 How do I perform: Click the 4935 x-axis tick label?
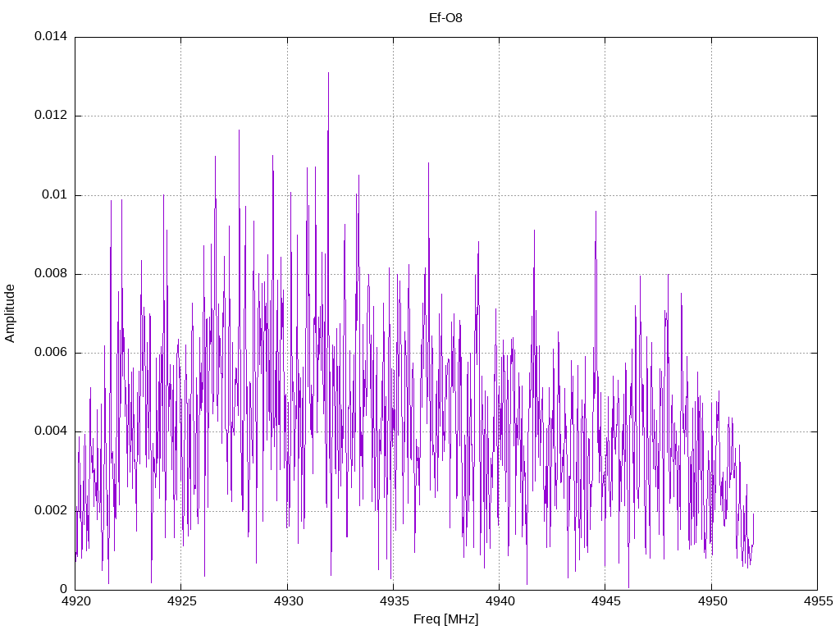pyautogui.click(x=394, y=601)
